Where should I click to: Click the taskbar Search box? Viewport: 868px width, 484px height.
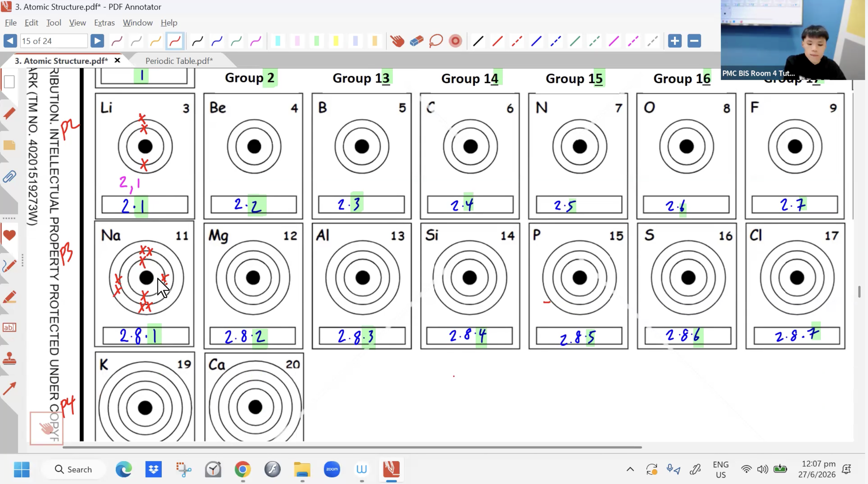[x=74, y=469]
